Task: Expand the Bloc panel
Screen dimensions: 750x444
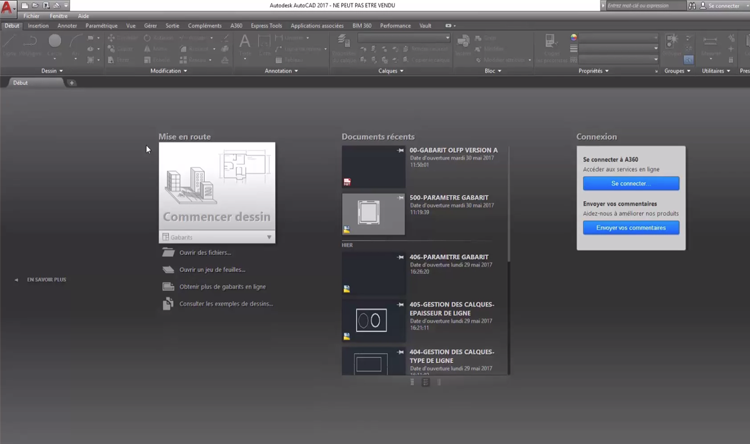Action: pyautogui.click(x=493, y=71)
